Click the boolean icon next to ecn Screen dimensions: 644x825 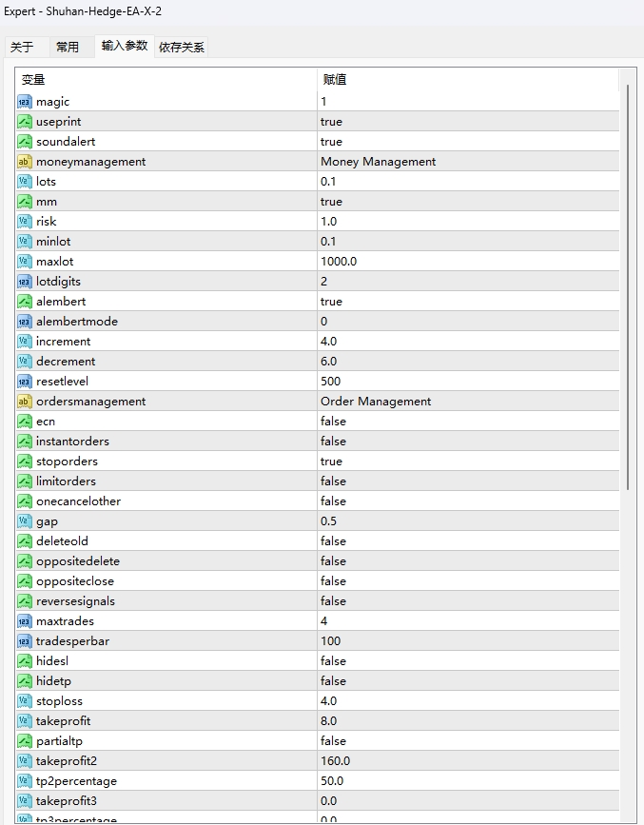click(25, 422)
